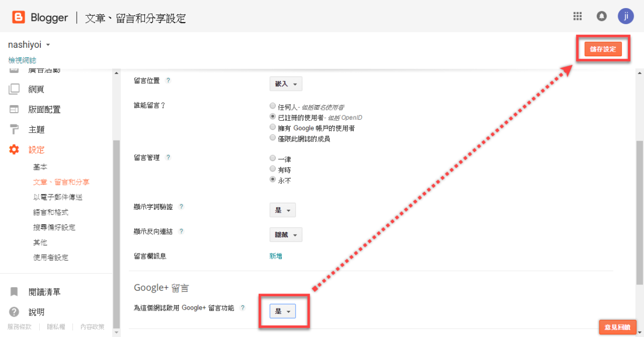Click the Google+ 留言 section heading
Viewport: 644px width, 337px height.
[x=161, y=288]
